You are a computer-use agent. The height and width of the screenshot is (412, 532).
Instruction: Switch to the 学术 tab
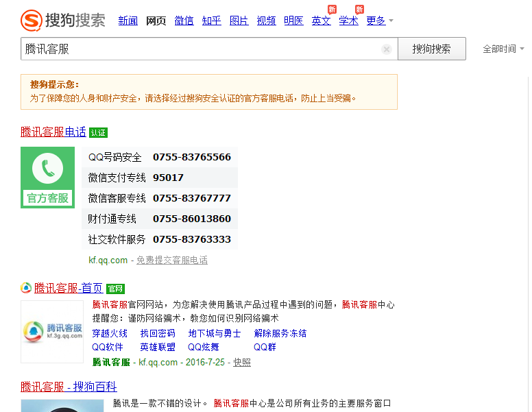(348, 21)
